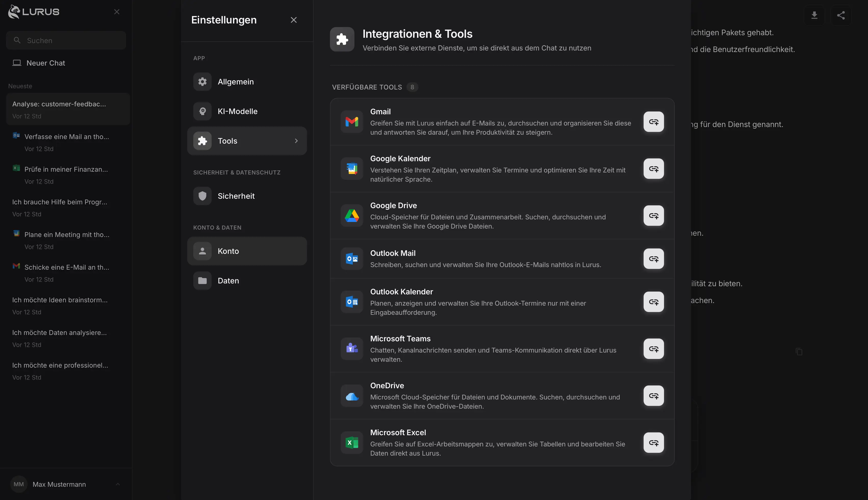Click the OneDrive cloud icon
This screenshot has width=868, height=500.
coord(351,396)
